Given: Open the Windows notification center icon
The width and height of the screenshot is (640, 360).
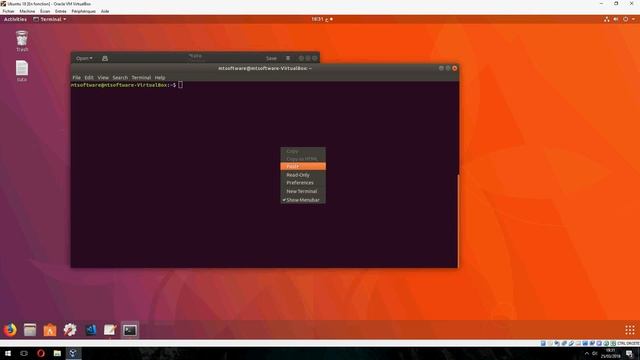Looking at the screenshot, I should (x=629, y=353).
